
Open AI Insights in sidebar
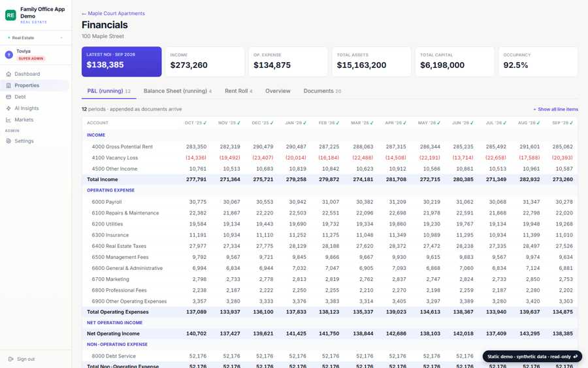[x=35, y=109]
